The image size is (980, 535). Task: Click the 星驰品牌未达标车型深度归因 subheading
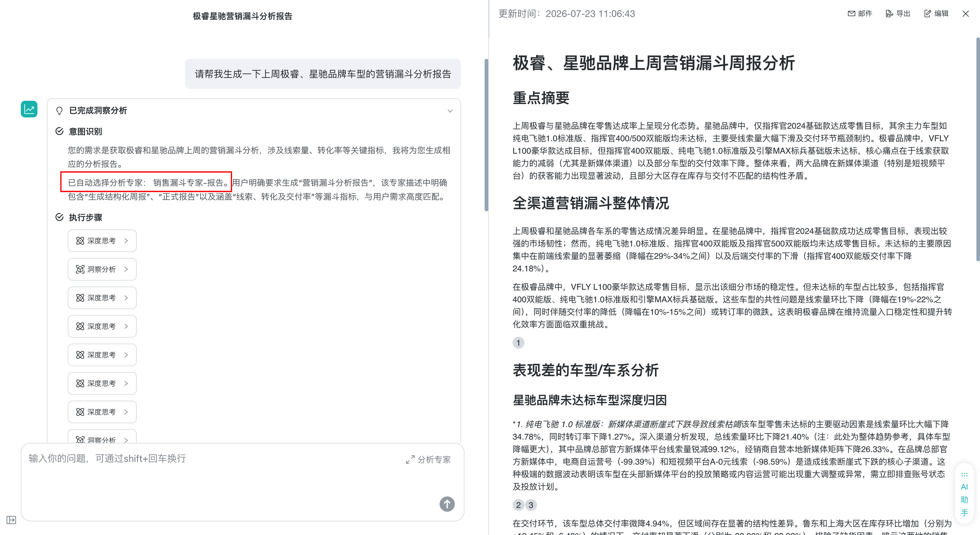pos(589,400)
